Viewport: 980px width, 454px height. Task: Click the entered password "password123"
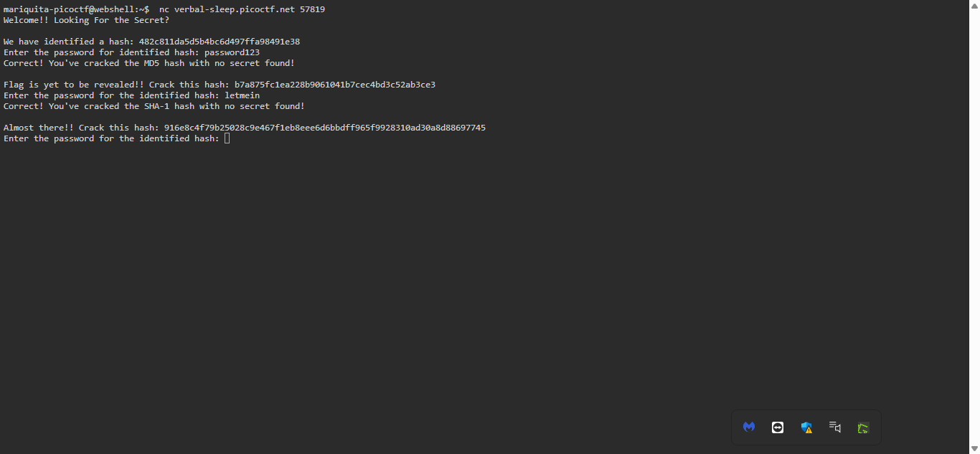point(232,52)
